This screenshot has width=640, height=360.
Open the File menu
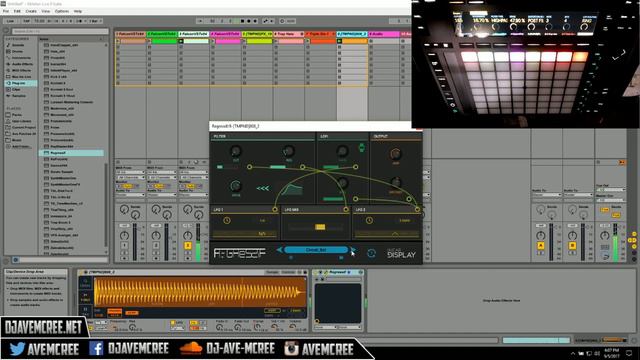click(6, 11)
